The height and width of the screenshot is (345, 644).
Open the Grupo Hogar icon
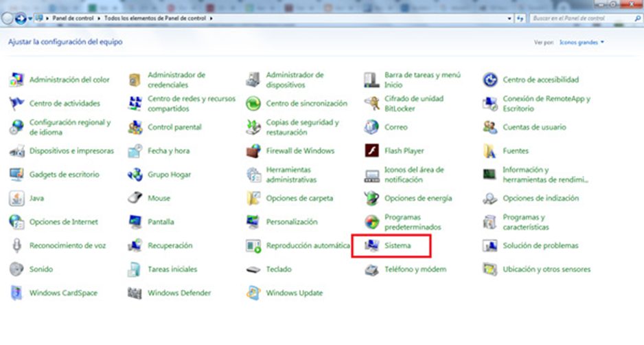[x=135, y=175]
